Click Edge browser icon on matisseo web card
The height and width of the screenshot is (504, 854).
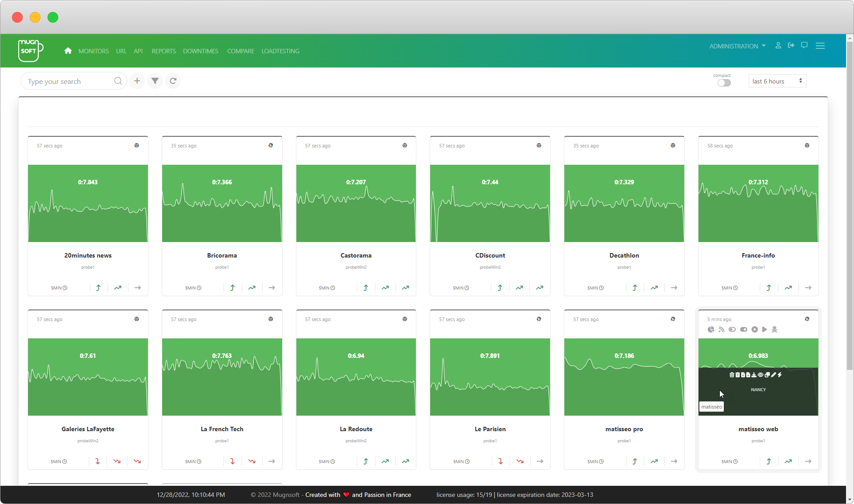pos(807,319)
